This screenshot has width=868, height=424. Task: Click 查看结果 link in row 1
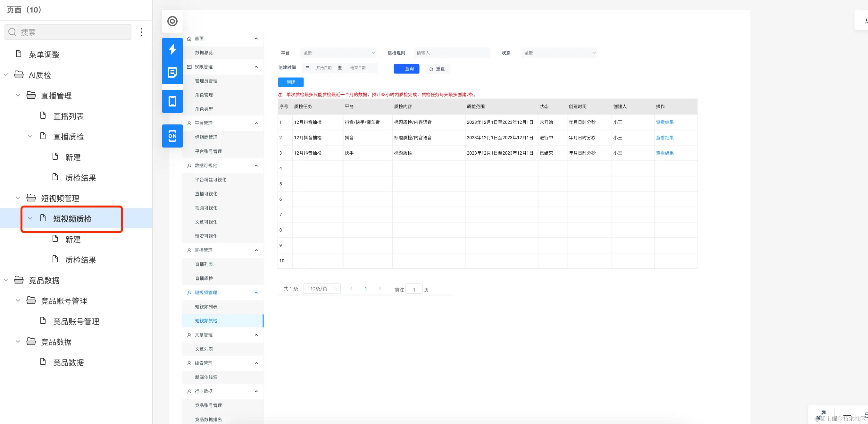coord(664,122)
